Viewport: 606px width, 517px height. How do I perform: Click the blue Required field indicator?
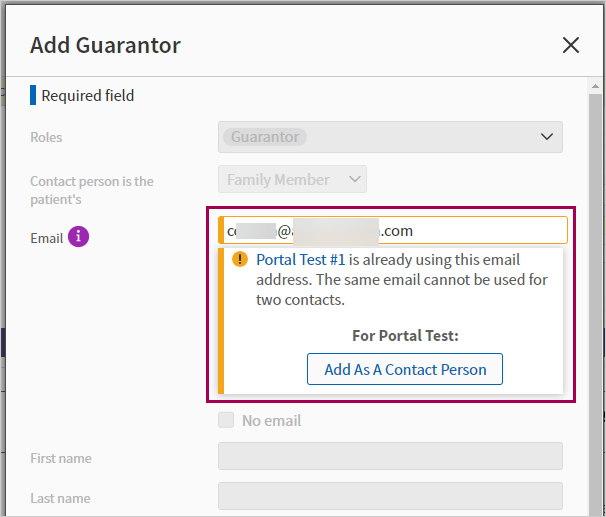click(x=33, y=96)
